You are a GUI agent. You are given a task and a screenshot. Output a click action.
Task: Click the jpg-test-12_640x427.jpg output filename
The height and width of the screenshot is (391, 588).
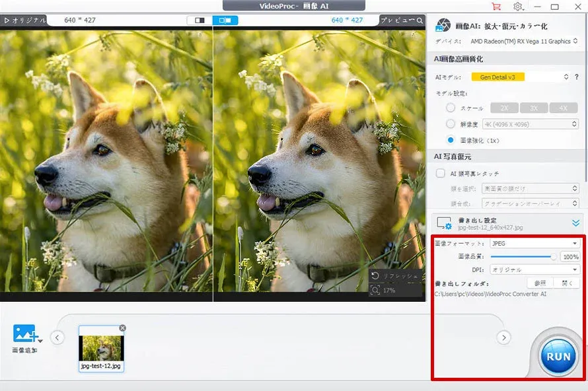point(490,228)
